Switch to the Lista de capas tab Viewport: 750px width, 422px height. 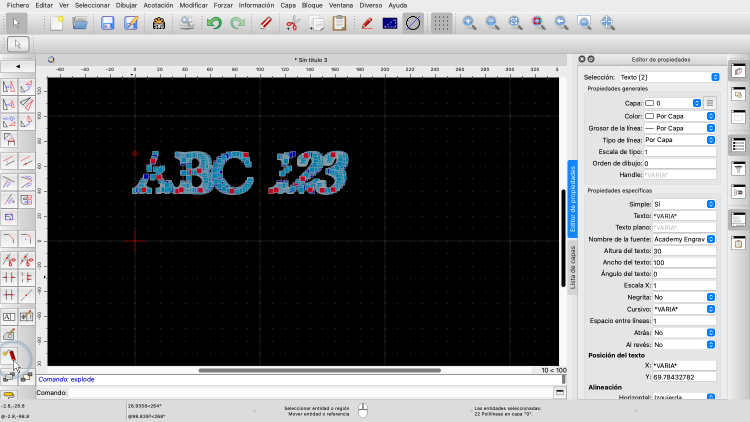coord(573,267)
